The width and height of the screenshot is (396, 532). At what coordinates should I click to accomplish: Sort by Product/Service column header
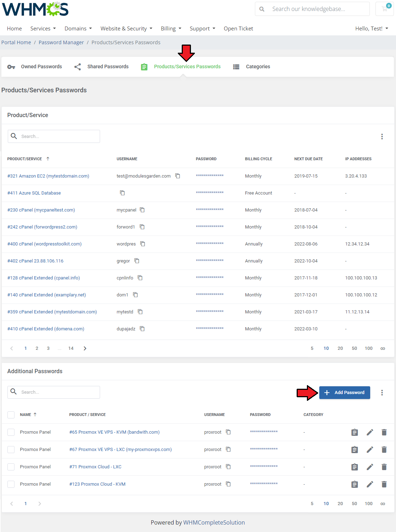28,159
